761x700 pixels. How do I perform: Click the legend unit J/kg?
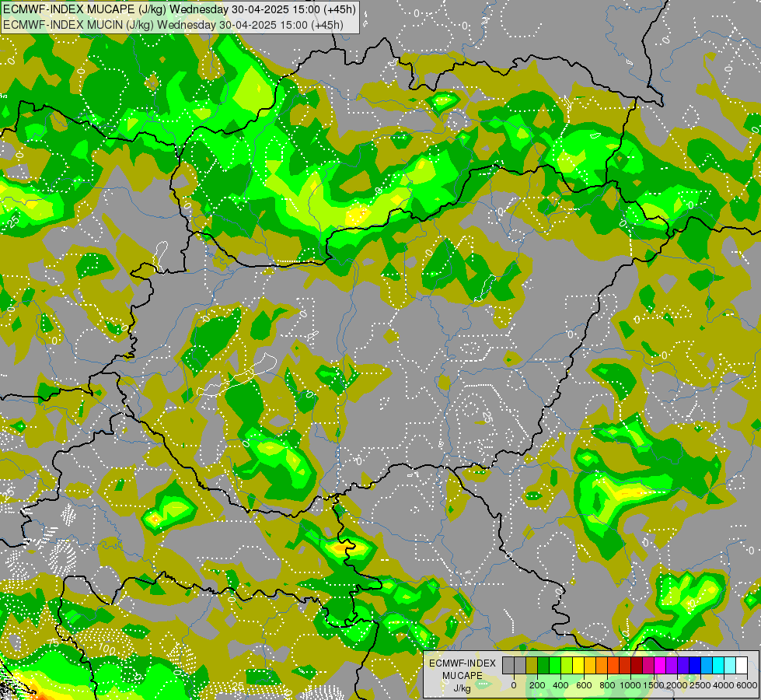coord(463,689)
